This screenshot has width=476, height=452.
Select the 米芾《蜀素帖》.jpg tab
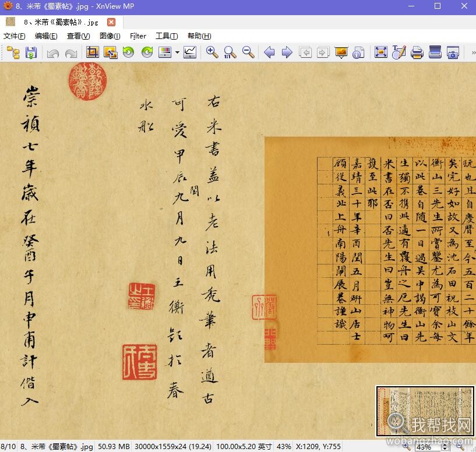61,22
